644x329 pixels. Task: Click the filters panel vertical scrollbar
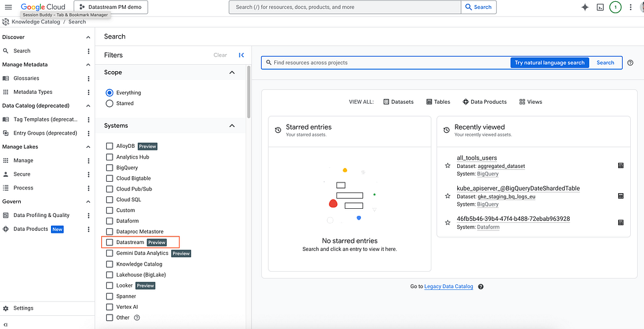click(x=248, y=92)
